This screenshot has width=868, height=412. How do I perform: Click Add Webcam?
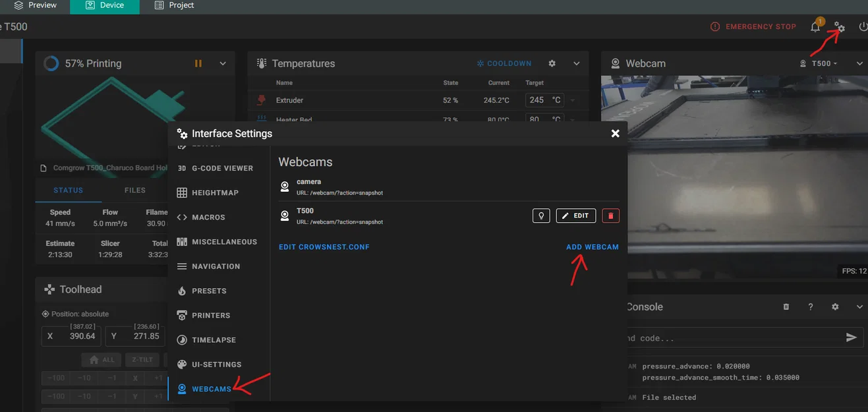coord(593,247)
